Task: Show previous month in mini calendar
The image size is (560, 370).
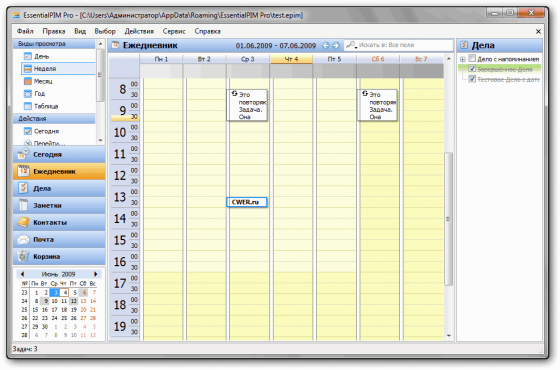Action: [22, 274]
